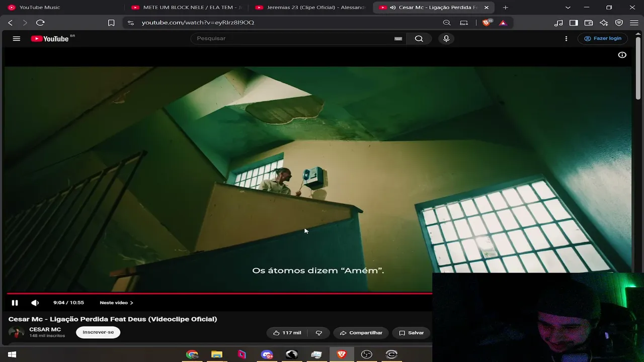
Task: Open the Windows Start menu
Action: click(12, 354)
